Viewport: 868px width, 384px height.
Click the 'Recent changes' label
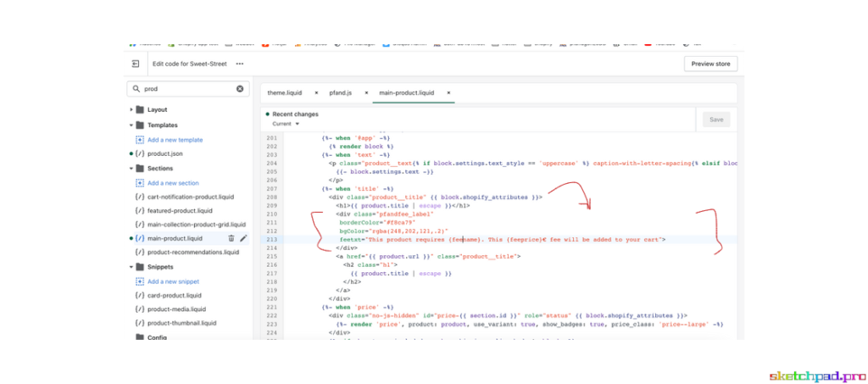[x=295, y=114]
